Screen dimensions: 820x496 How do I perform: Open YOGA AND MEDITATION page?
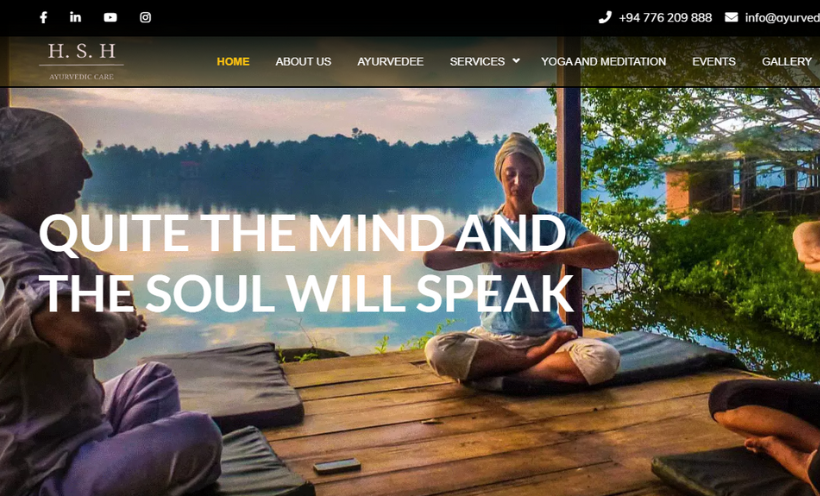[x=603, y=62]
